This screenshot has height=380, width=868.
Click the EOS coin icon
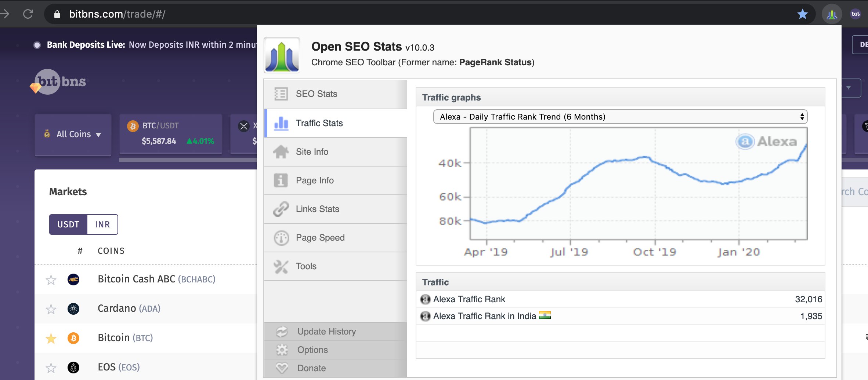pos(73,368)
